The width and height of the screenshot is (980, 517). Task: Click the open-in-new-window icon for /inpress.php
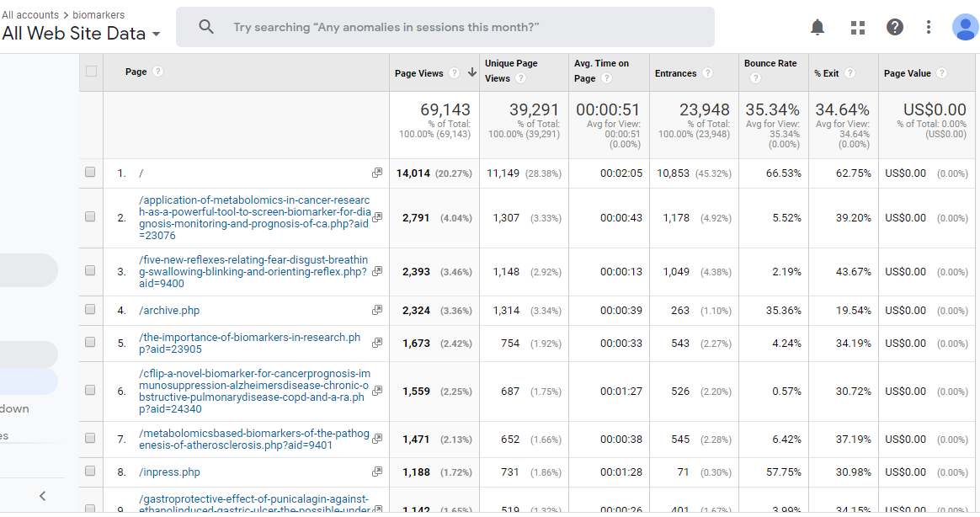[x=377, y=472]
